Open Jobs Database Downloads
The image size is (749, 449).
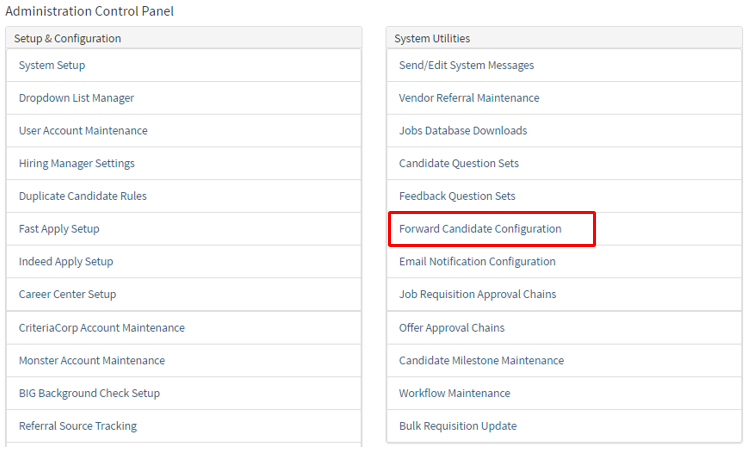point(463,131)
